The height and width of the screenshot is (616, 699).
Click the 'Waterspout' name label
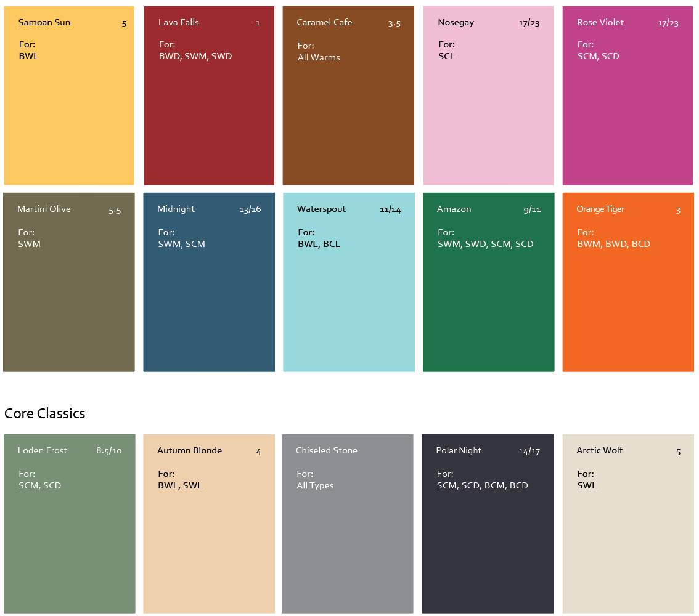(321, 209)
